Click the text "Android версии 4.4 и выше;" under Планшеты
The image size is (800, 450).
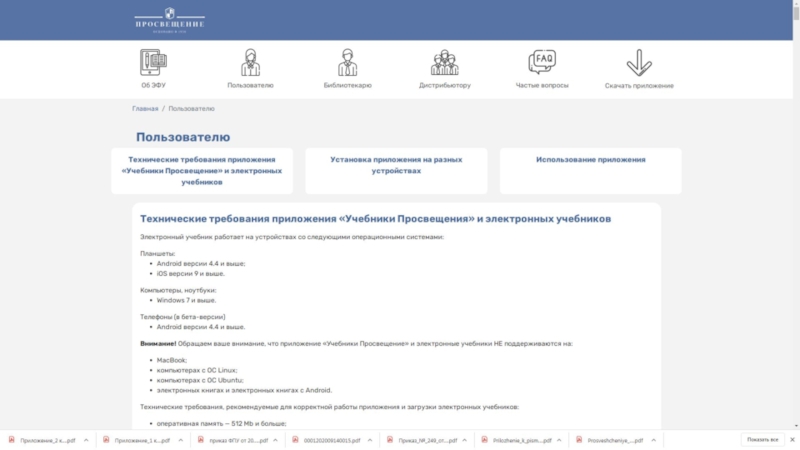pos(201,264)
